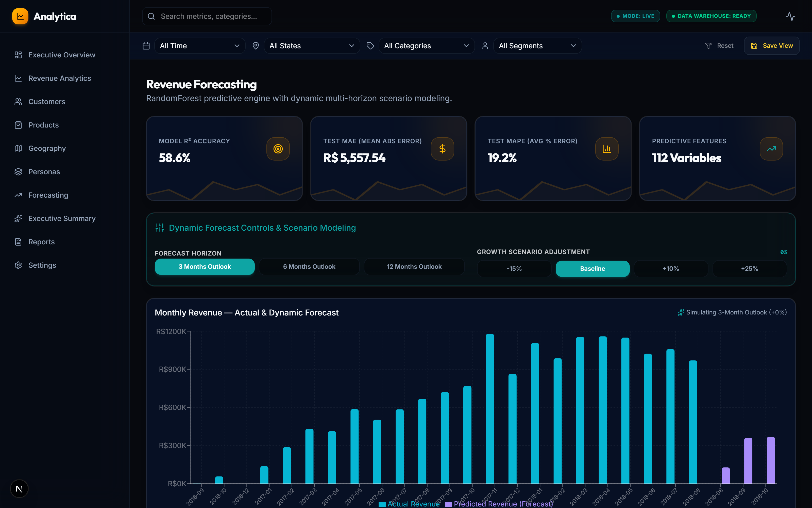
Task: Click the R$ 5,557.54 MAE value
Action: (354, 158)
